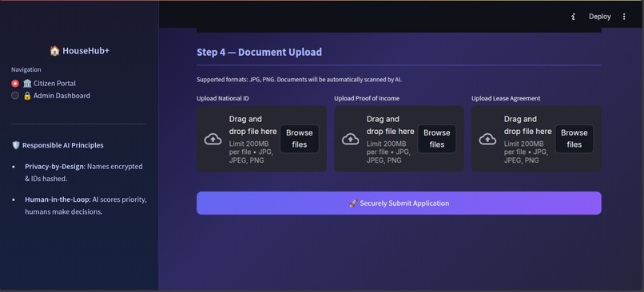Click the running-status icon beside Deploy
Viewport: 644px width, 292px height.
pos(574,17)
